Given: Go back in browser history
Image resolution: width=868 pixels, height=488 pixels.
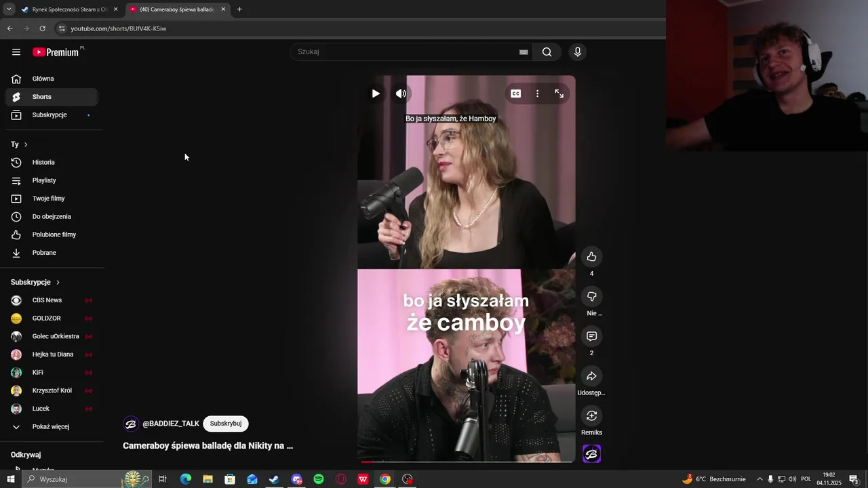Looking at the screenshot, I should point(9,28).
